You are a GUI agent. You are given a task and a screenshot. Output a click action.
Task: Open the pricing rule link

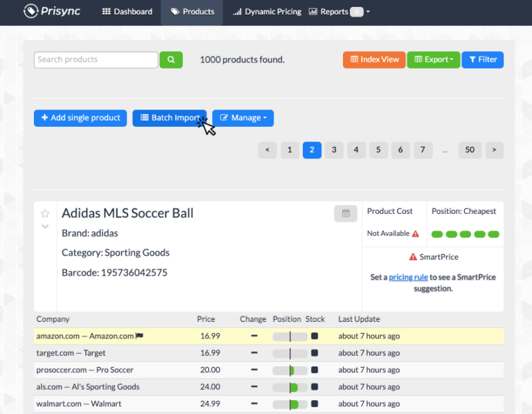pyautogui.click(x=408, y=277)
